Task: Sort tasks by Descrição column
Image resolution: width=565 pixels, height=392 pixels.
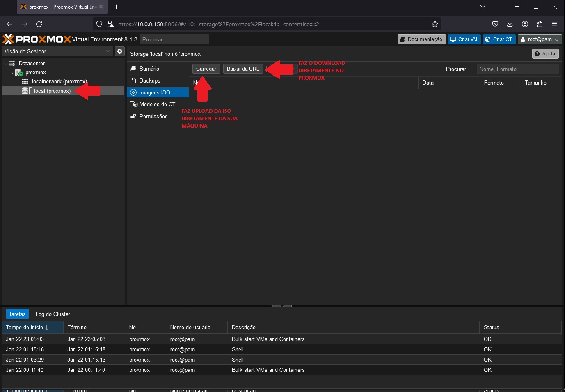Action: (353, 327)
